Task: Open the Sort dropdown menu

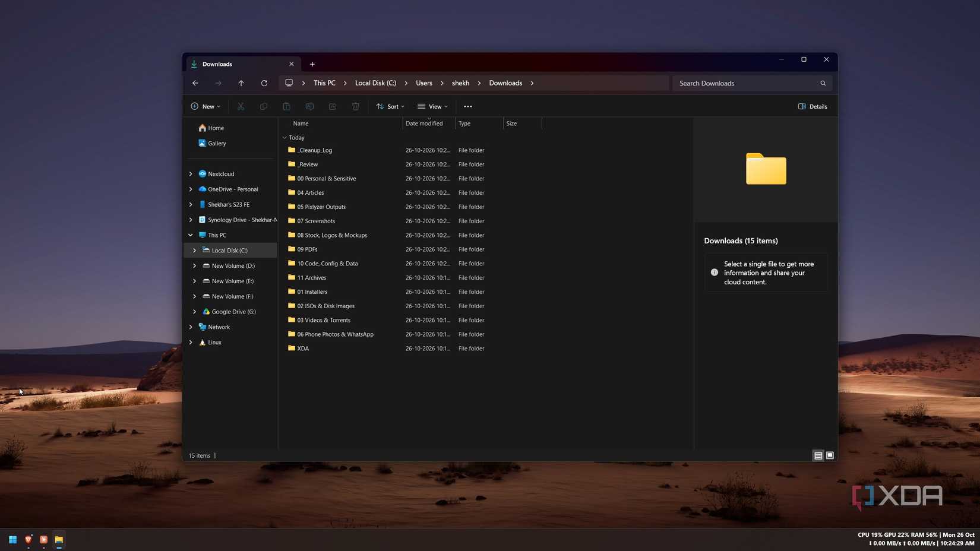Action: click(x=390, y=106)
